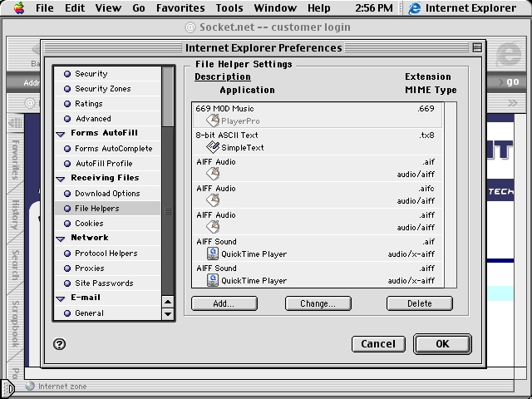Click the helper icon in .aifc row
532x399 pixels.
coord(213,200)
